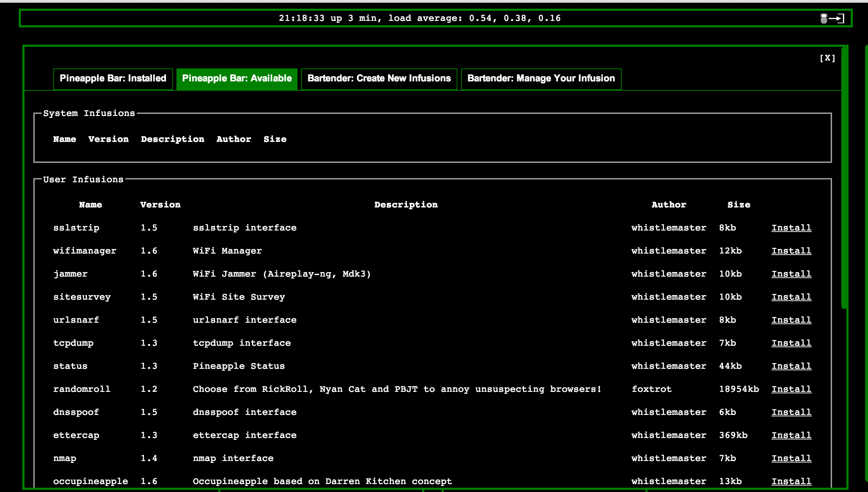Install the wifimanager infusion

[x=791, y=251]
